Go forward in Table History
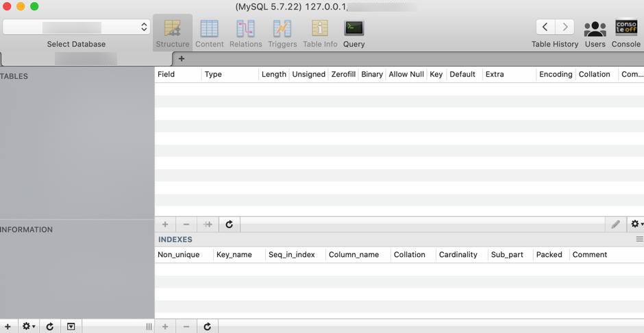The image size is (644, 333). [x=565, y=27]
